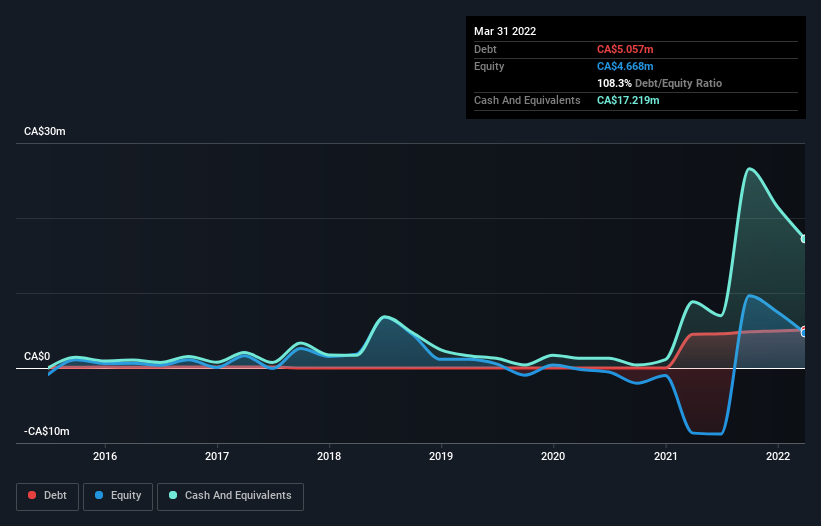Click the 2016 x-axis label
Viewport: 821px width, 526px height.
click(105, 456)
